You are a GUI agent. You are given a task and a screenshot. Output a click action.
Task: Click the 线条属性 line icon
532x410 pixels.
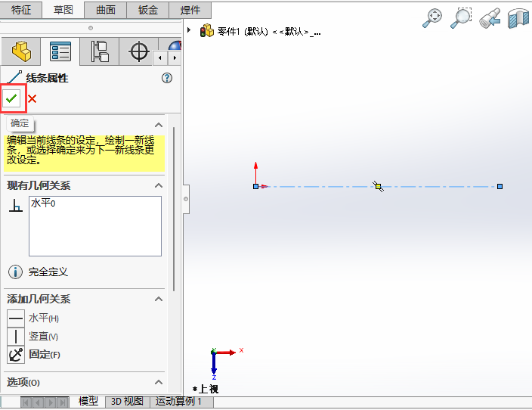point(14,78)
